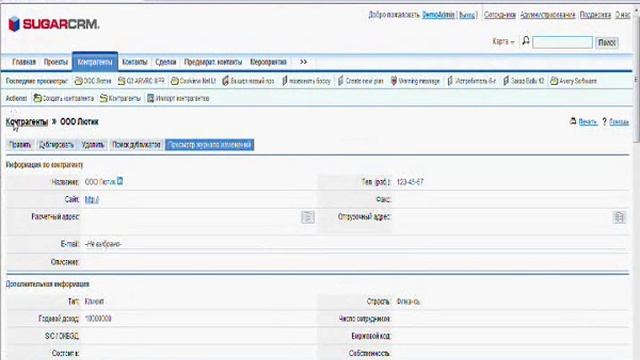Open recently viewed Create new plan item
Screen dimensions: 640x360
coord(360,81)
